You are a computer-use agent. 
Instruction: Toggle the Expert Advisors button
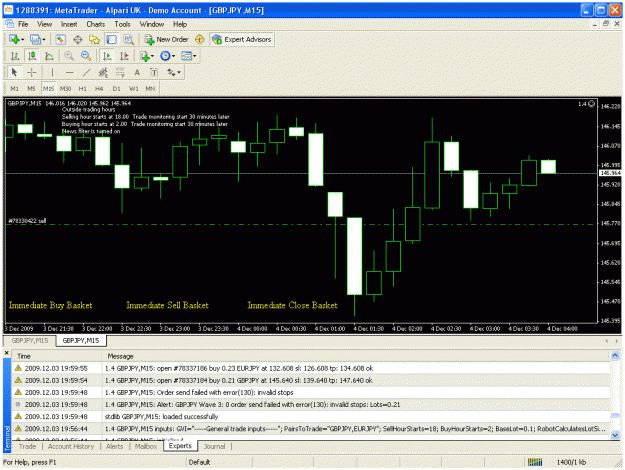tap(242, 39)
